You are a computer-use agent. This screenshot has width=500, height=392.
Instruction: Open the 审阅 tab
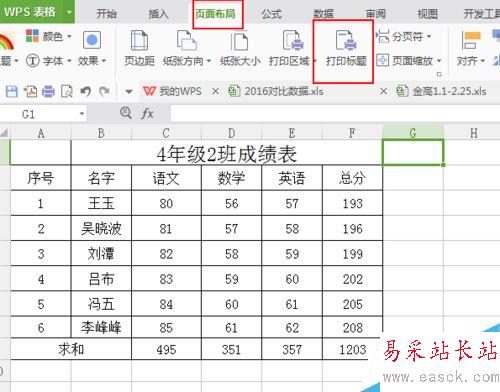click(376, 14)
